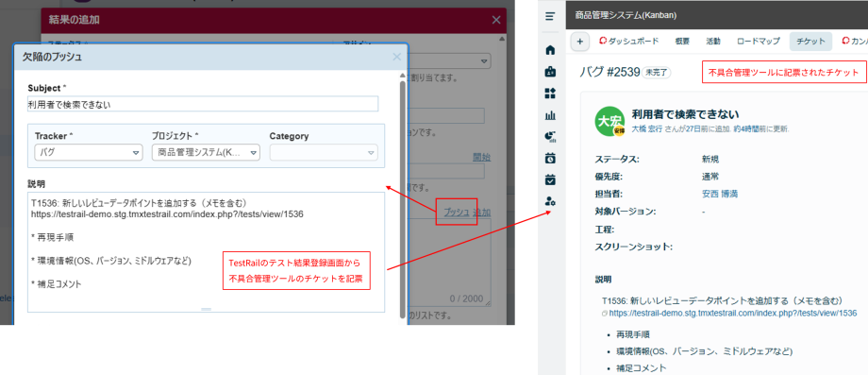
Task: Open the 大橋 宏行 author link
Action: click(x=647, y=128)
